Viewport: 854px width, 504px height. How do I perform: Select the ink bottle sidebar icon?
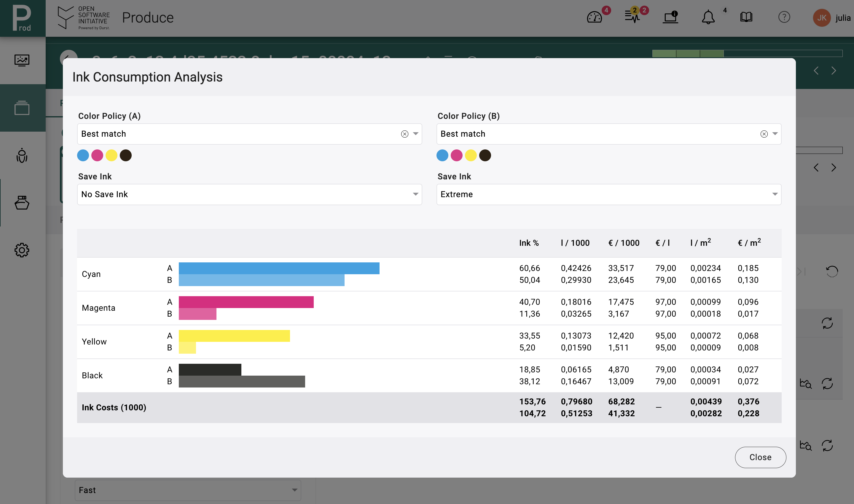[22, 202]
